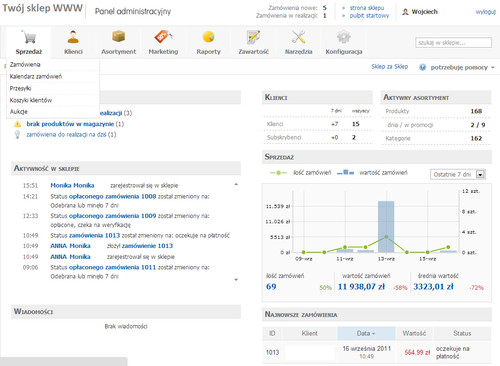Click the tall blue bar at 13-wrz
This screenshot has height=366, width=500.
[x=386, y=227]
